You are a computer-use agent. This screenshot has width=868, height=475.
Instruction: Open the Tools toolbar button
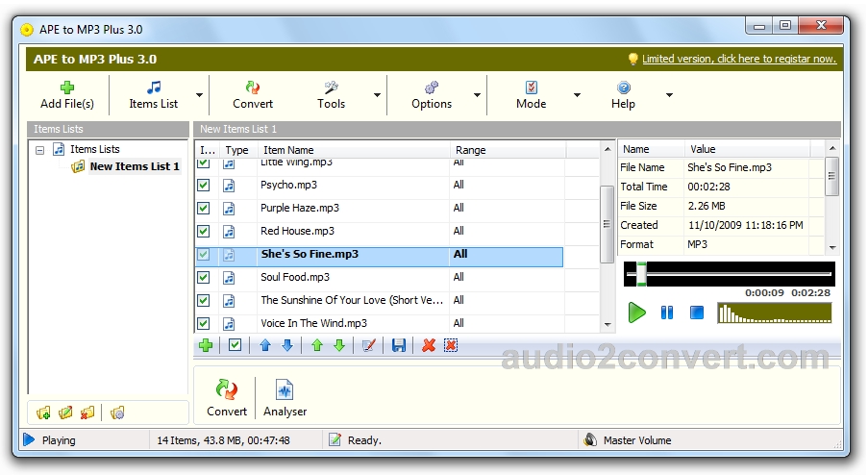[331, 95]
